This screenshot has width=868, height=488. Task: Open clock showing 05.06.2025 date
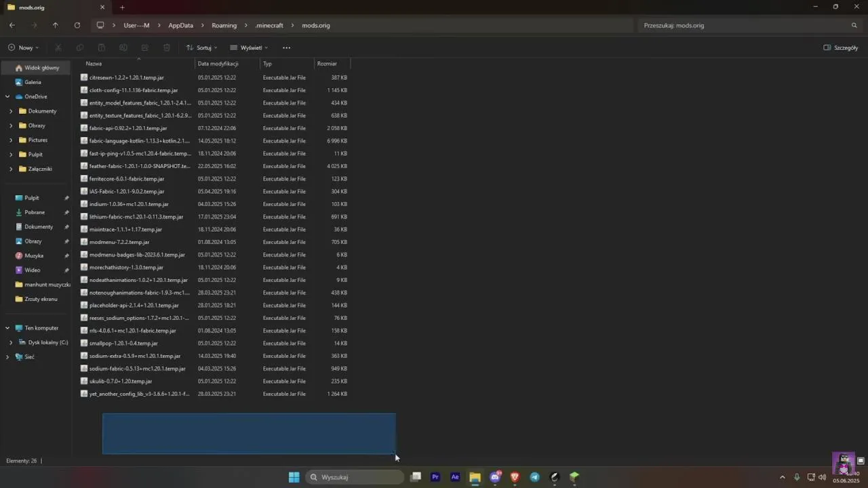846,477
